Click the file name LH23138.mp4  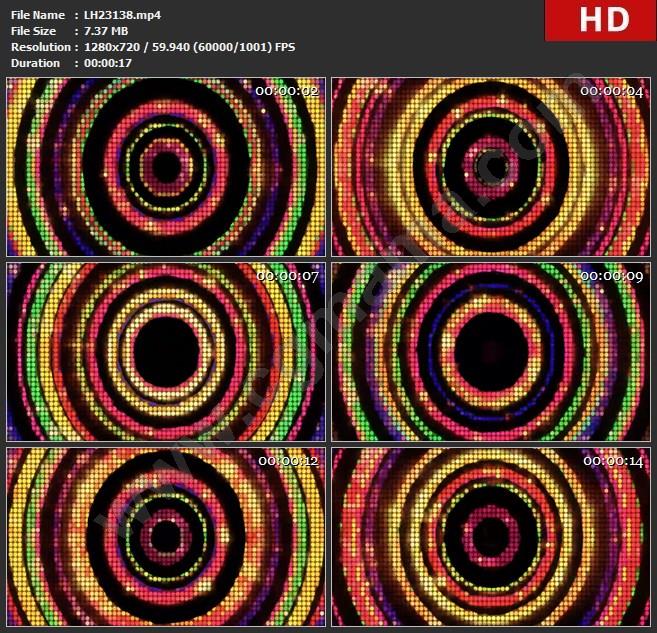(x=122, y=15)
